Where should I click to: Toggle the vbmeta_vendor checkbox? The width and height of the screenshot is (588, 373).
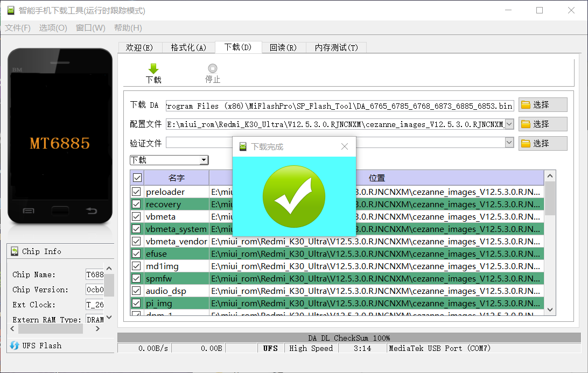pos(136,242)
